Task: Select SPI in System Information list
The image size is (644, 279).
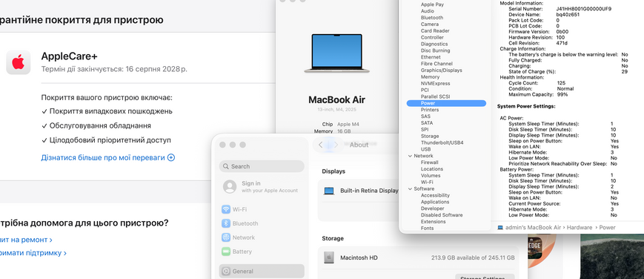Action: click(425, 130)
